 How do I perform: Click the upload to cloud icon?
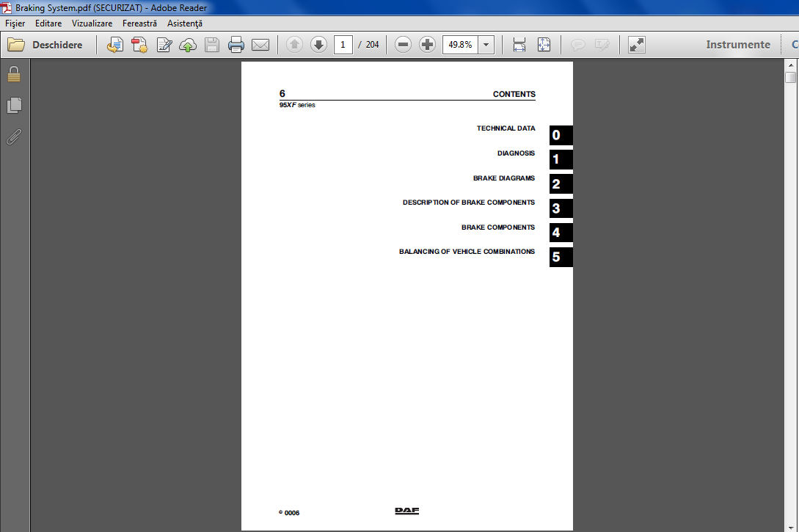188,45
